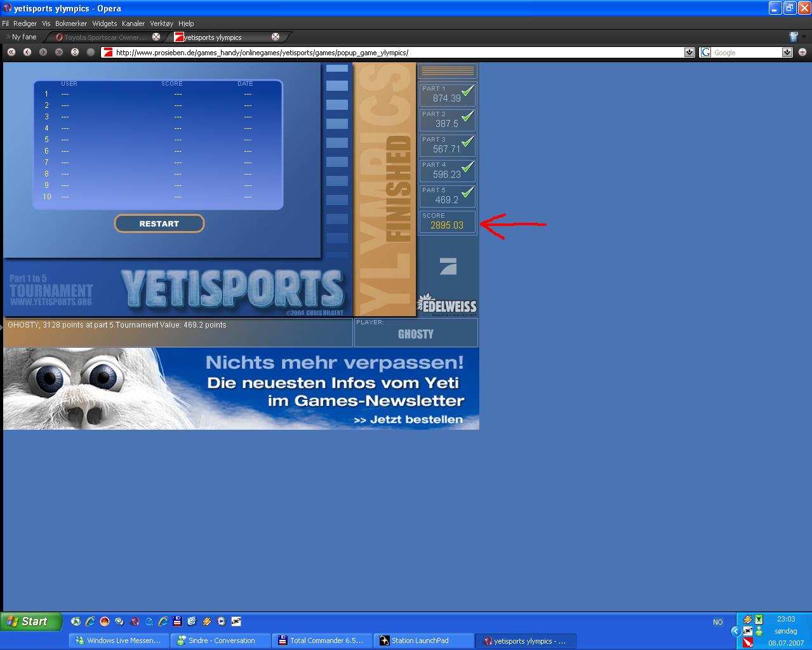Screen dimensions: 812x650
Task: Click the rewind navigation button in Opera
Action: [x=11, y=52]
